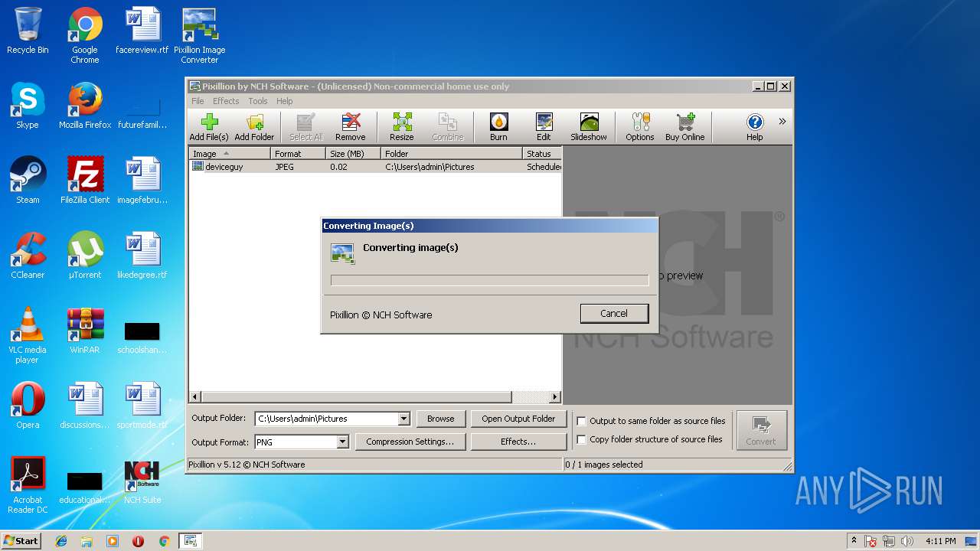980x551 pixels.
Task: Switch to Pixillion in the taskbar
Action: pyautogui.click(x=190, y=541)
